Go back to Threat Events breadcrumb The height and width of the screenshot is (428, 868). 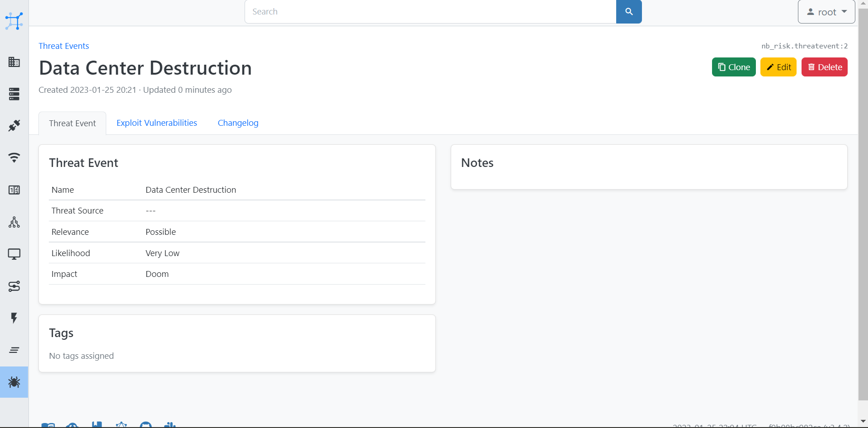64,46
